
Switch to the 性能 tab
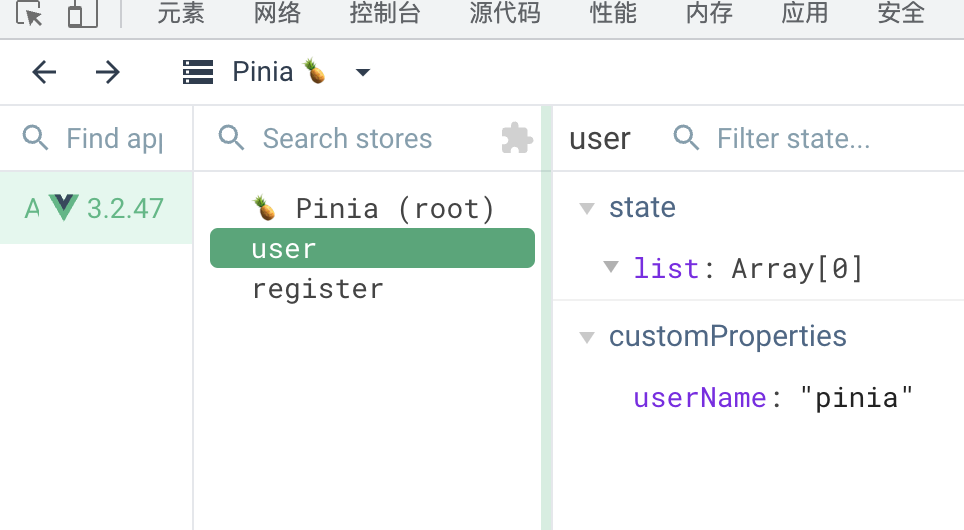tap(613, 13)
